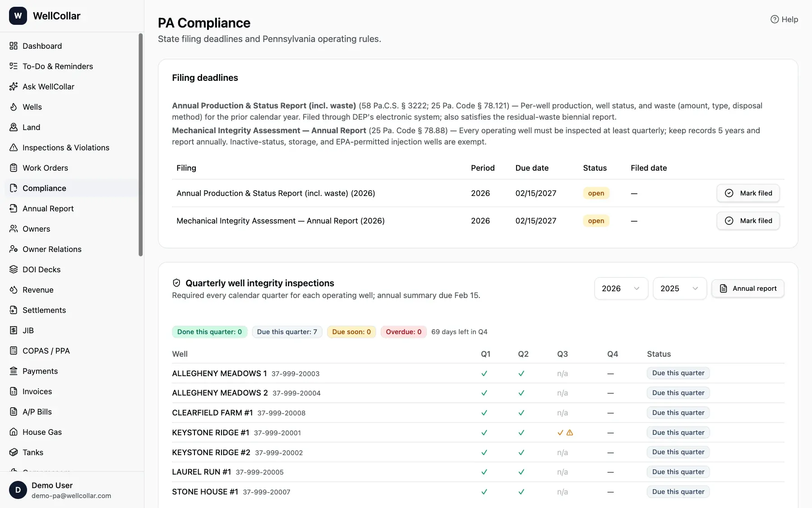The height and width of the screenshot is (508, 812).
Task: Go to Owner Relations in sidebar
Action: click(x=71, y=249)
